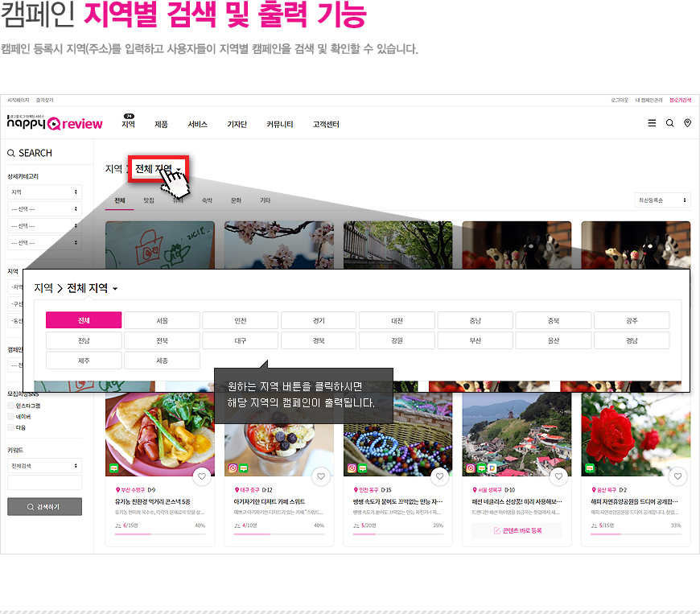Click Naver blog icon on the dessert cafe card

[x=243, y=468]
